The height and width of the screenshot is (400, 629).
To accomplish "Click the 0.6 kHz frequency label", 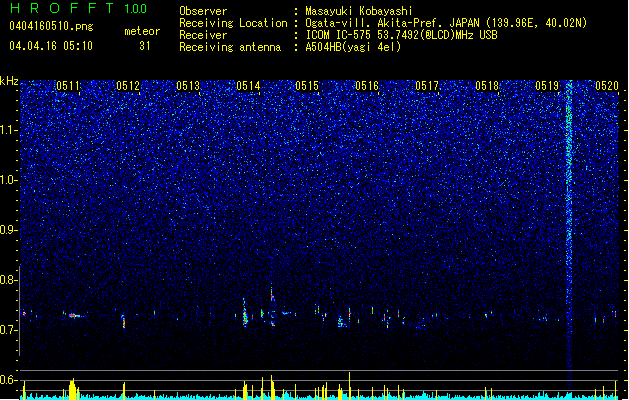I will [9, 380].
